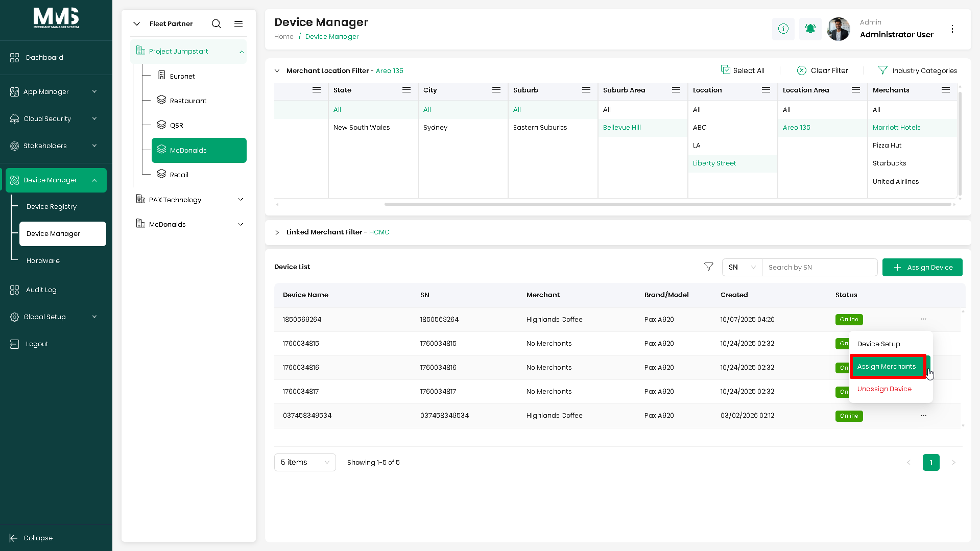Image resolution: width=980 pixels, height=551 pixels.
Task: Open row actions for device 1850569264
Action: (x=923, y=319)
